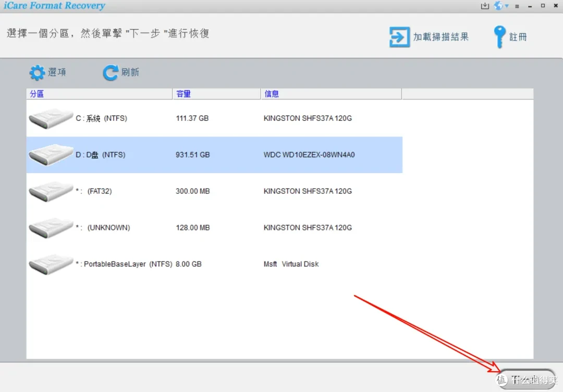This screenshot has height=392, width=563.
Task: Click the 加載掃描結果 label
Action: (441, 36)
